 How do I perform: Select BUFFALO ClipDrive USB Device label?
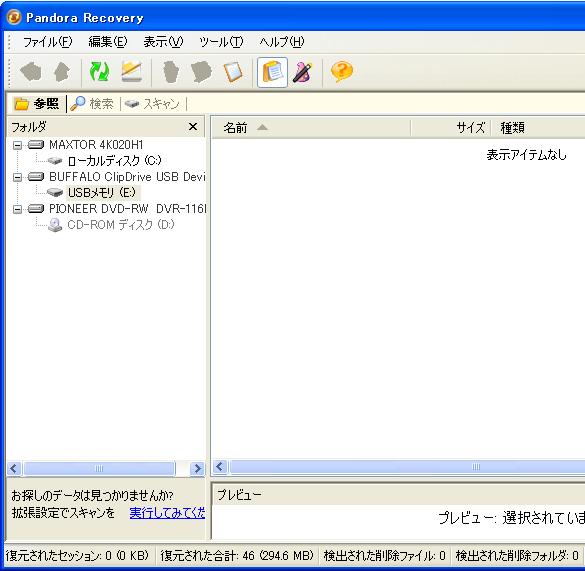pyautogui.click(x=127, y=177)
